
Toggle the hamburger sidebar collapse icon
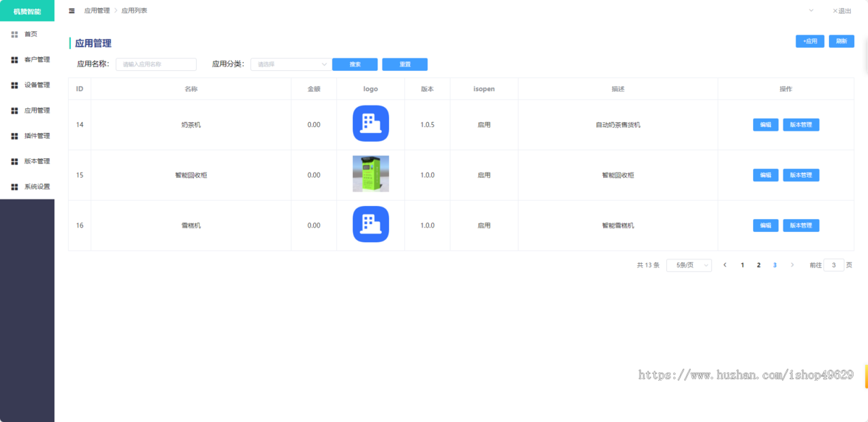point(72,11)
